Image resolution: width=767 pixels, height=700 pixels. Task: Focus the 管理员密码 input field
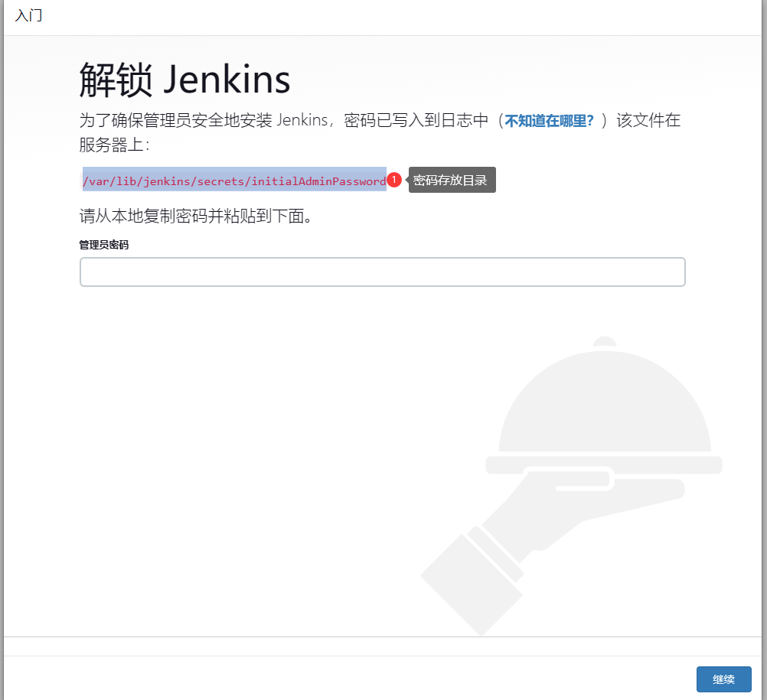(x=383, y=272)
